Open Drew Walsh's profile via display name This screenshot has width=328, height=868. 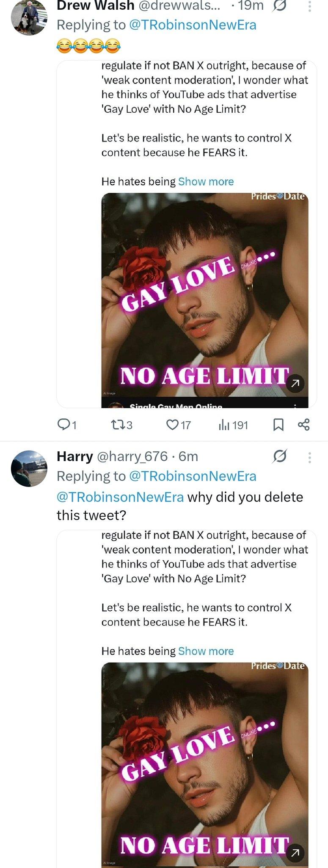96,6
